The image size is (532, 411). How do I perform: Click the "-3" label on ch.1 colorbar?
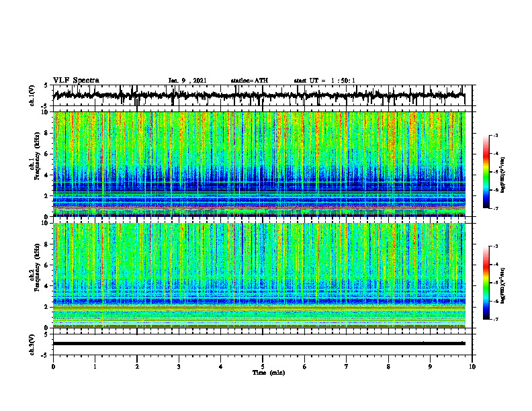[x=496, y=135]
